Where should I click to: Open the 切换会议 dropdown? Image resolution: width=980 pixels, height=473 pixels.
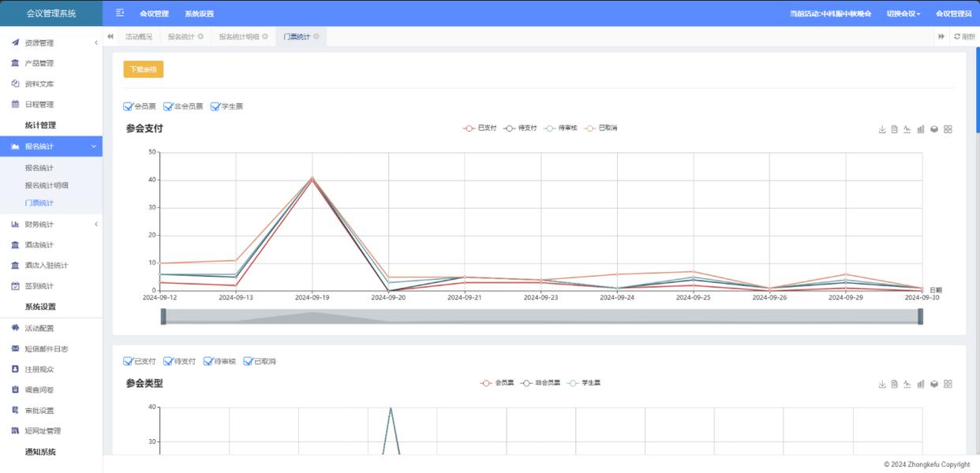point(903,13)
